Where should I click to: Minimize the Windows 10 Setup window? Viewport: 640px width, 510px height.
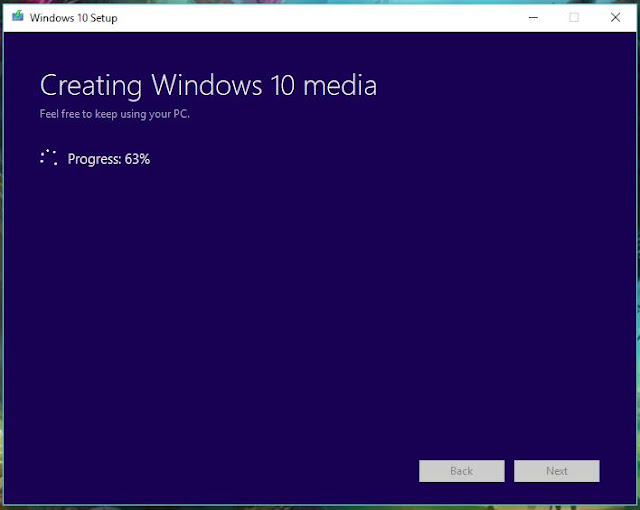[x=533, y=18]
